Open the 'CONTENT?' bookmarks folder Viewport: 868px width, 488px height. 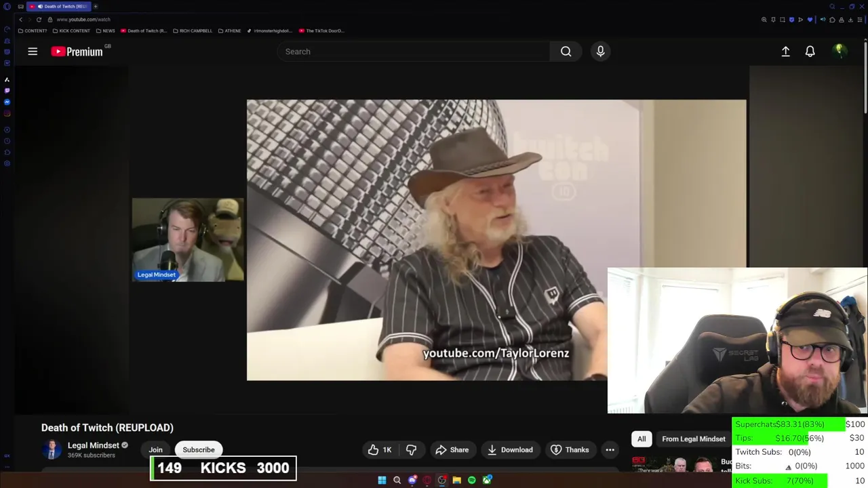pyautogui.click(x=33, y=30)
